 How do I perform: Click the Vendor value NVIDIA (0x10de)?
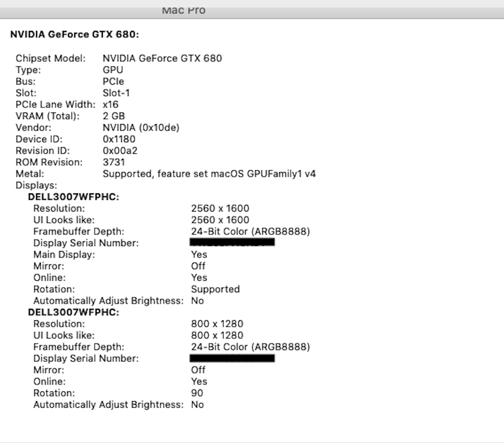pyautogui.click(x=141, y=128)
